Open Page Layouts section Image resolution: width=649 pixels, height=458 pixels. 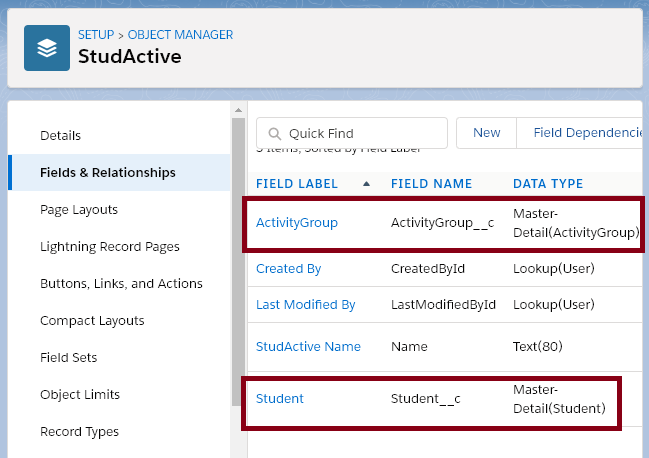pyautogui.click(x=79, y=210)
